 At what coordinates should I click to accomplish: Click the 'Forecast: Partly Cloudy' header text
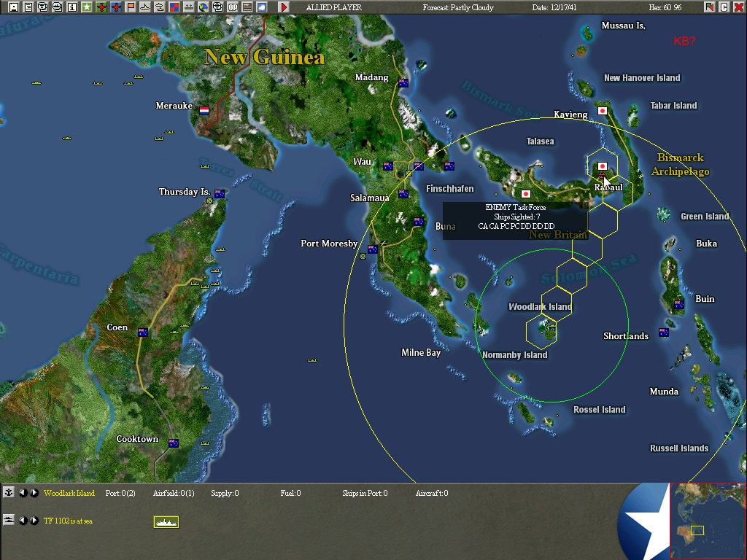coord(458,7)
